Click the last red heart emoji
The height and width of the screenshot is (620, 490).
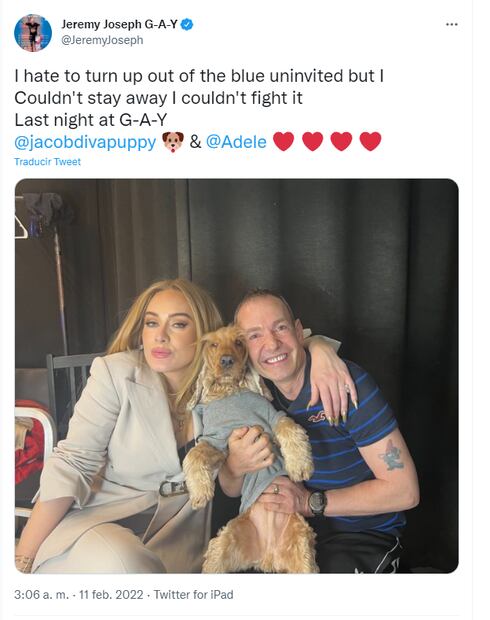click(x=371, y=142)
